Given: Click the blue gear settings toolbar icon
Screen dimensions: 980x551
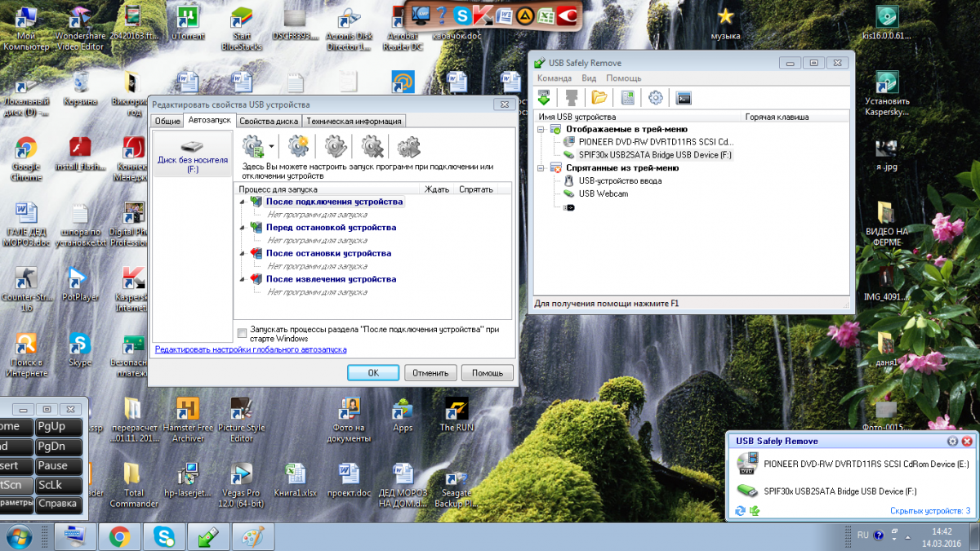Looking at the screenshot, I should coord(655,98).
